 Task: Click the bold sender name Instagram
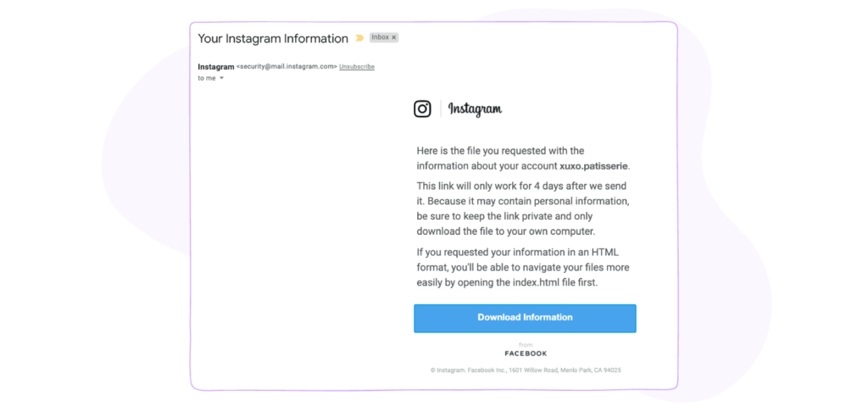pyautogui.click(x=216, y=66)
